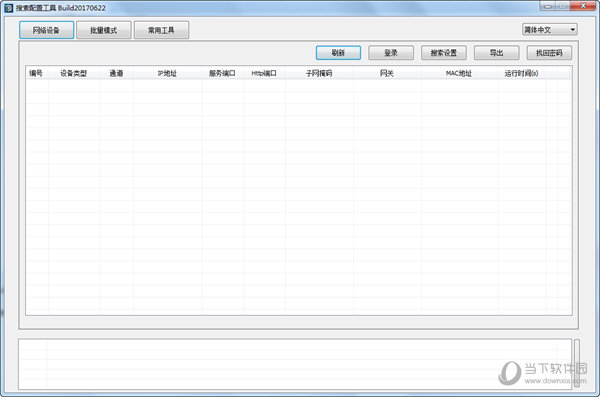Sort by the IP地址 column header

[167, 73]
